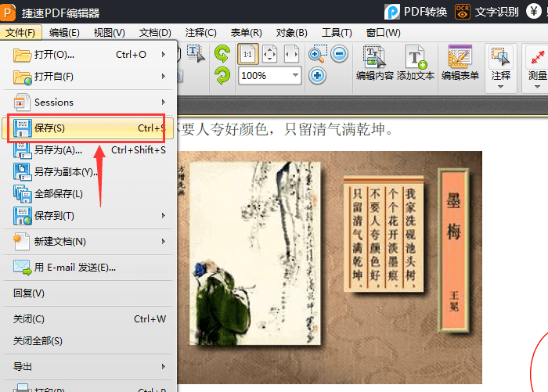The height and width of the screenshot is (392, 548).
Task: Click the floppy disk icon beside 保存(S)
Action: (x=22, y=128)
